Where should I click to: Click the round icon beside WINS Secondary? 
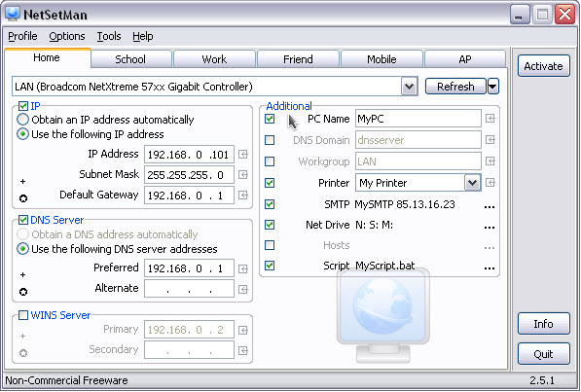(x=23, y=353)
